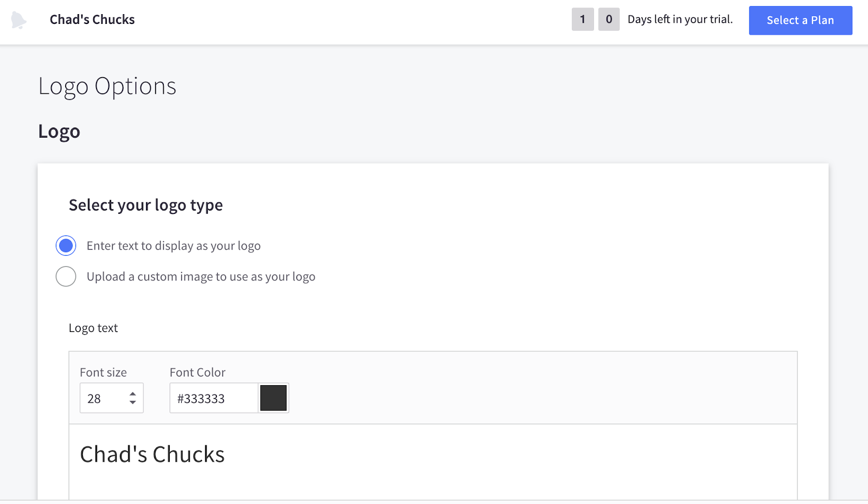Click the 'Logo Options' page heading
868x504 pixels.
click(107, 86)
